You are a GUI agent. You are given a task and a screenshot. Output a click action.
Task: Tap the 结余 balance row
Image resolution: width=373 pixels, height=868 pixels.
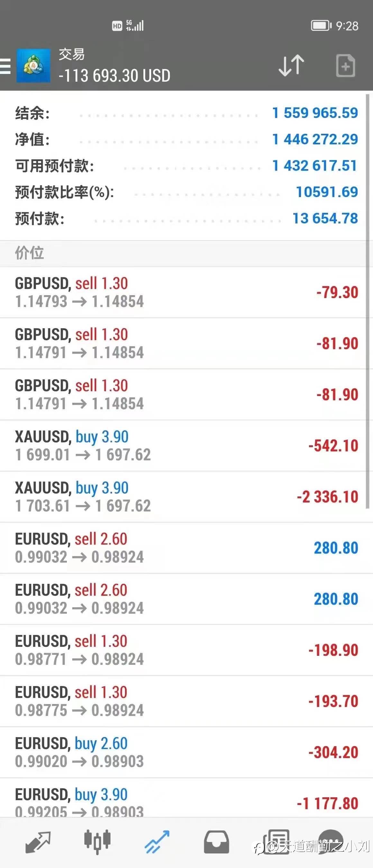click(x=186, y=113)
